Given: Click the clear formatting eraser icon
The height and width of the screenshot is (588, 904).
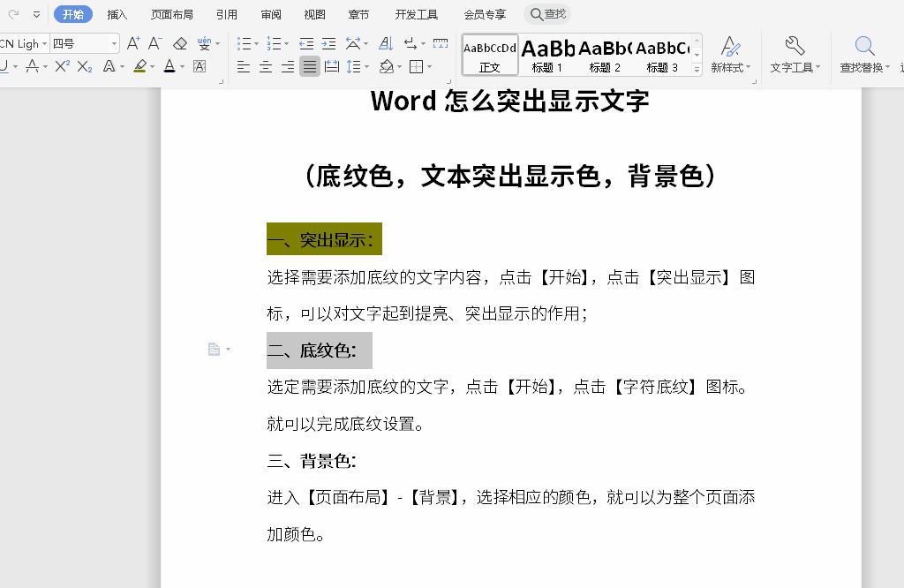Looking at the screenshot, I should pos(180,43).
